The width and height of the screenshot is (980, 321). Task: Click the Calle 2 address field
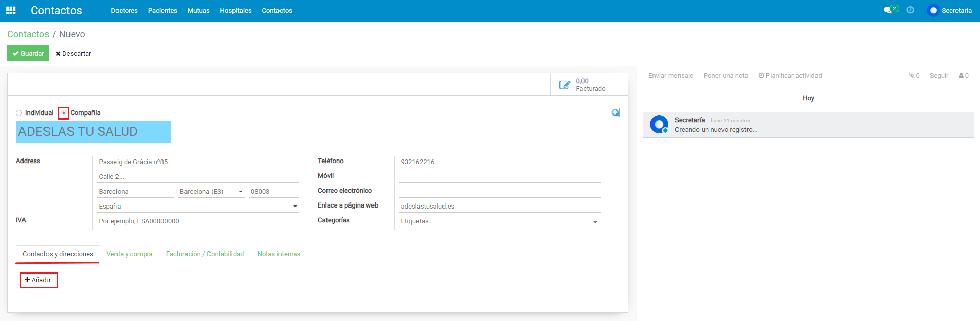[198, 177]
